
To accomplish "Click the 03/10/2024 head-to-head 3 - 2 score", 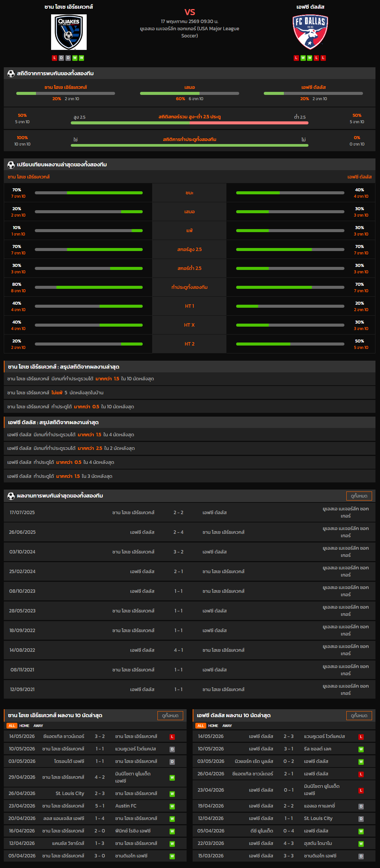I will tap(178, 552).
